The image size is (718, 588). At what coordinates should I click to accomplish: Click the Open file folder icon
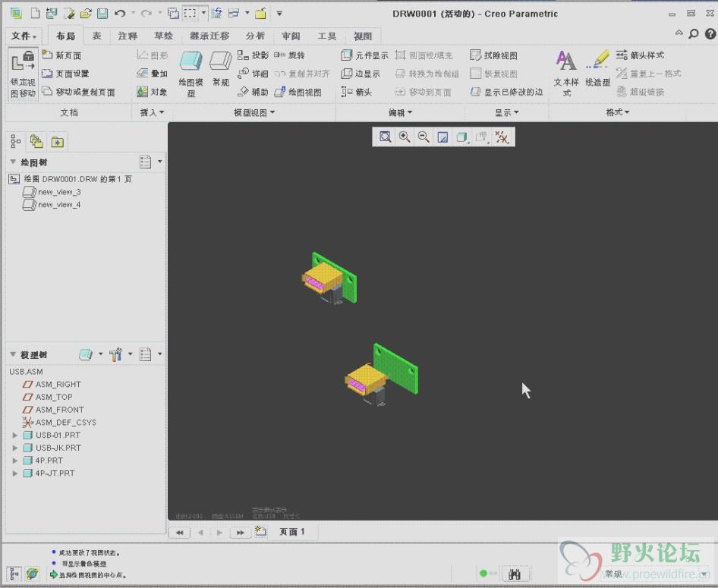tap(86, 13)
